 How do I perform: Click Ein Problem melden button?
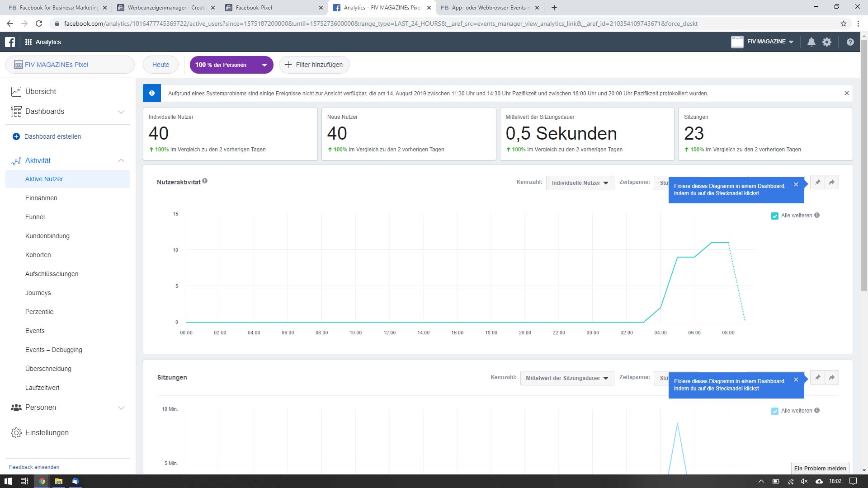(820, 468)
